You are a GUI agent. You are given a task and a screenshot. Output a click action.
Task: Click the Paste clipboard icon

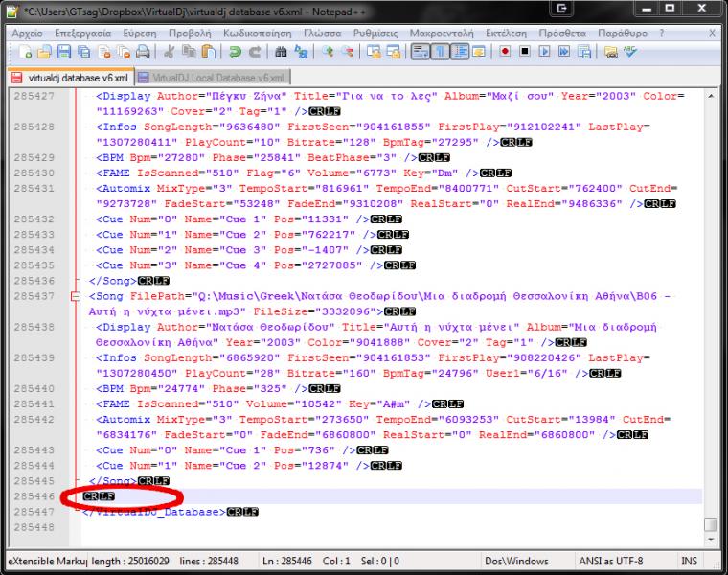coord(209,52)
